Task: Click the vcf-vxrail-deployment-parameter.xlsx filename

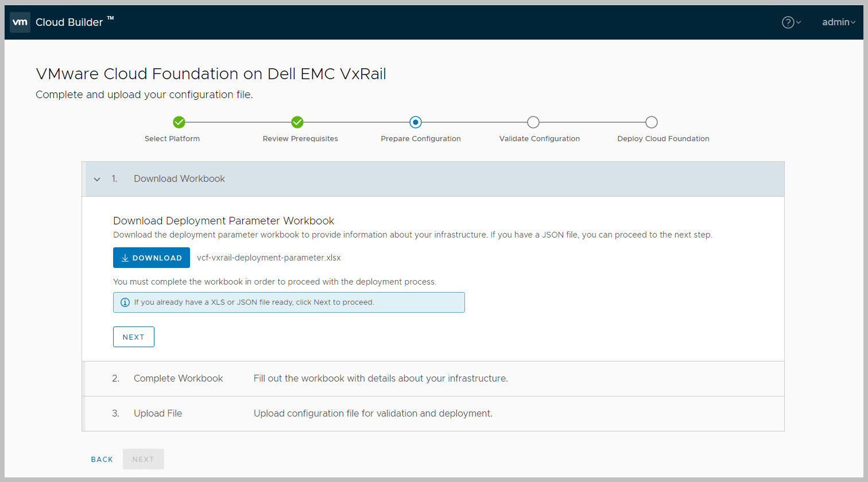Action: pyautogui.click(x=269, y=258)
